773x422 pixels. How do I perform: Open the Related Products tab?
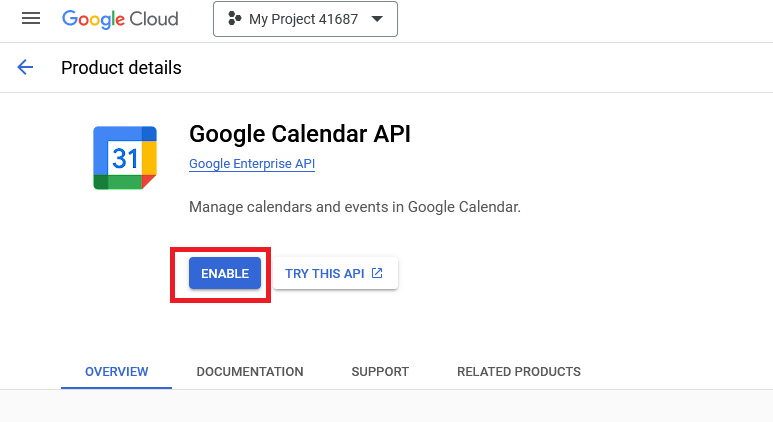coord(519,372)
